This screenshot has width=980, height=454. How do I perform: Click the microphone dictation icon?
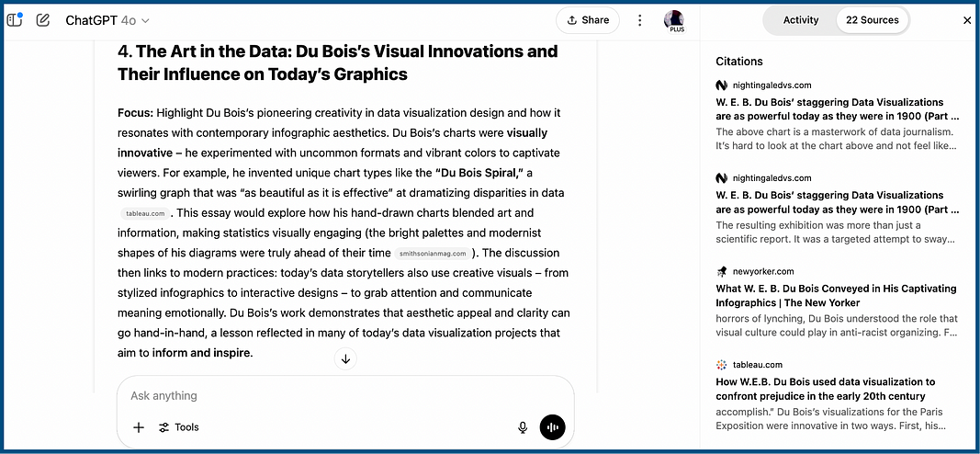pyautogui.click(x=523, y=427)
